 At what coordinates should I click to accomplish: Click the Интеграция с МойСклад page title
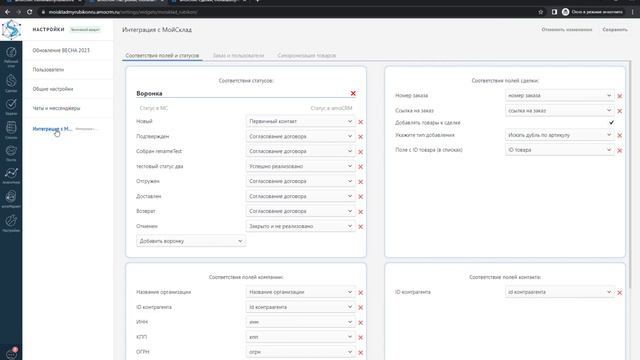(157, 30)
